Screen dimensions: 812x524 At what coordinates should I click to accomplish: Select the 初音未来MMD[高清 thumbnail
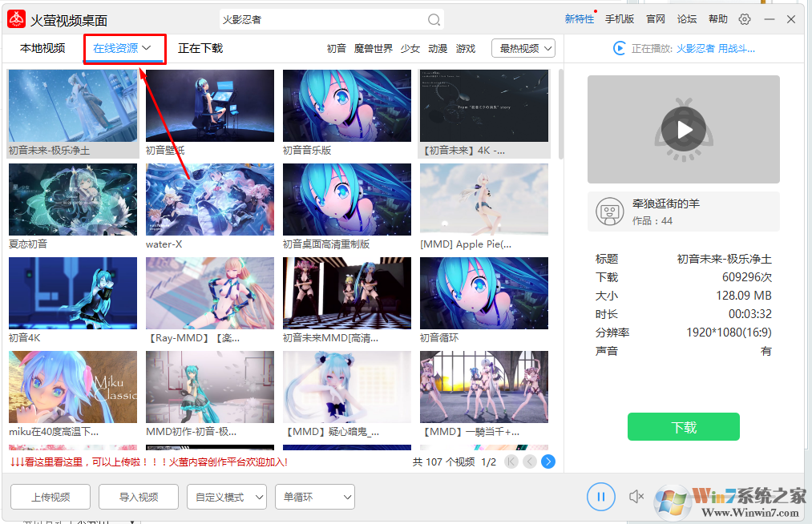click(x=347, y=293)
